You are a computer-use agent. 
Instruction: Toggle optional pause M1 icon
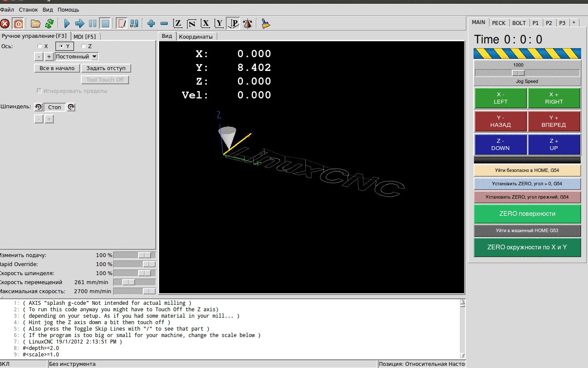point(135,24)
